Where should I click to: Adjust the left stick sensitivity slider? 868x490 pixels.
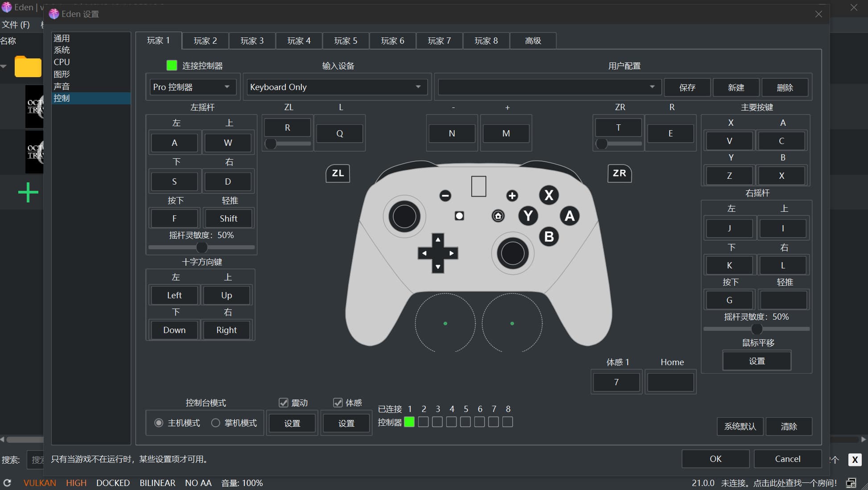tap(202, 247)
